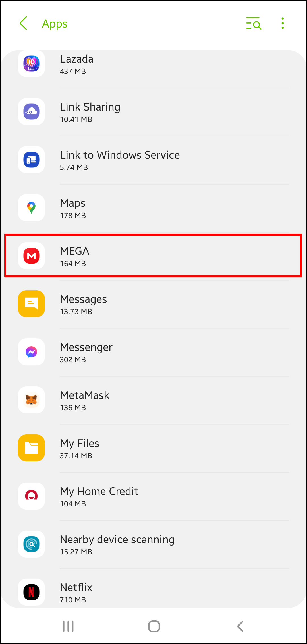Tap the Link Sharing cloud icon
Screen dimensions: 307x644
click(x=32, y=112)
